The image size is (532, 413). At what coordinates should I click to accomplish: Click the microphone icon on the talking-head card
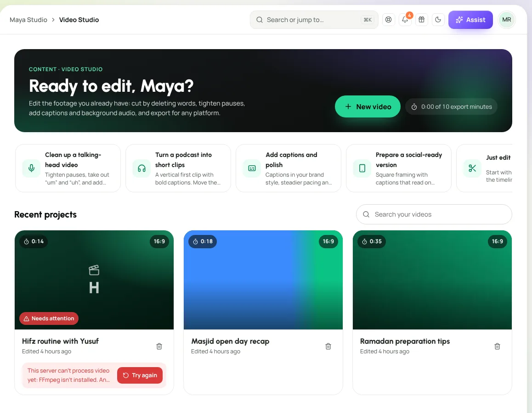pos(32,168)
